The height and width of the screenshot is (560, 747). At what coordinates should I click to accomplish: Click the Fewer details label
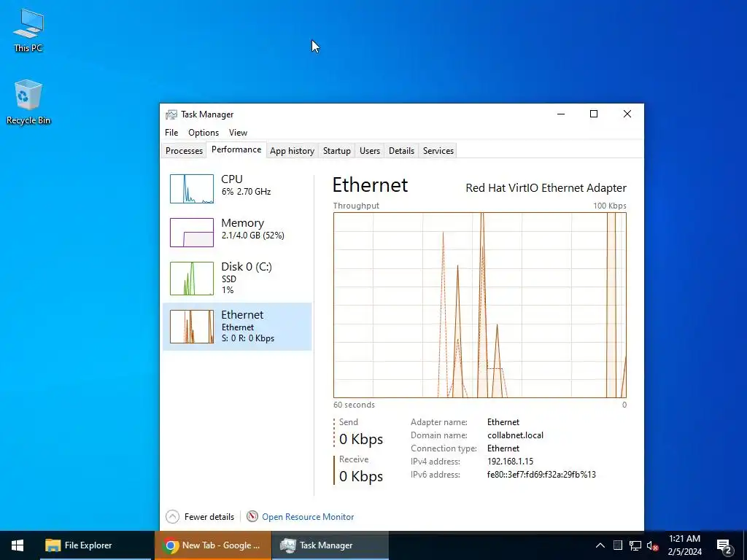coord(209,517)
